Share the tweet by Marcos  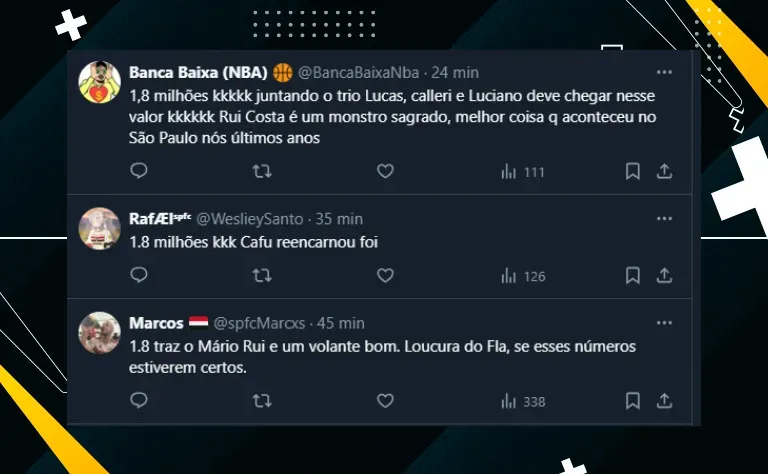click(663, 401)
